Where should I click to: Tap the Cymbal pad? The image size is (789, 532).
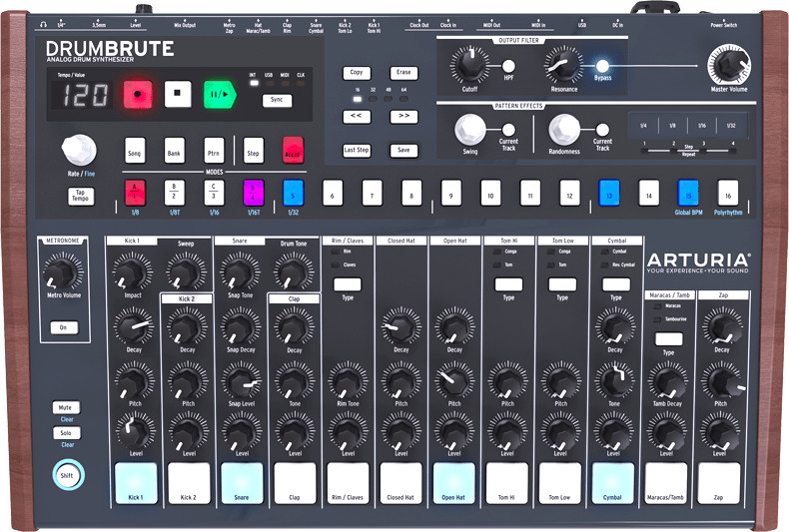pyautogui.click(x=613, y=483)
